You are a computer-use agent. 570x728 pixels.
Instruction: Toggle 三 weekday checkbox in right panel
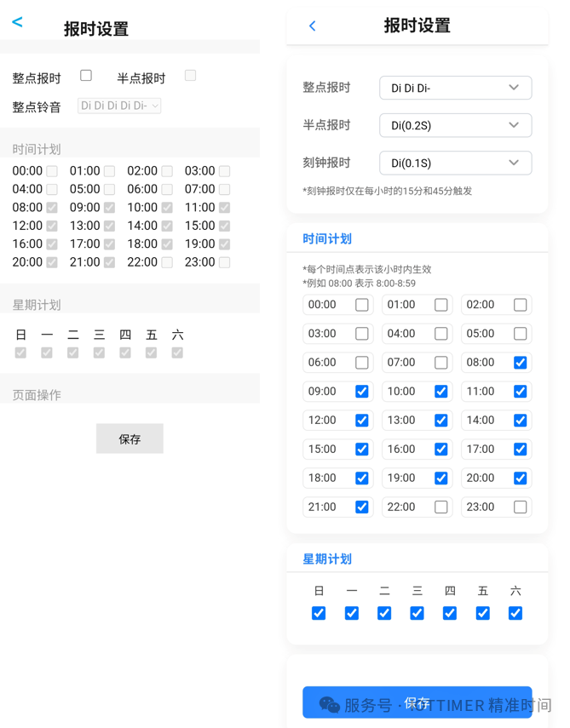[417, 613]
